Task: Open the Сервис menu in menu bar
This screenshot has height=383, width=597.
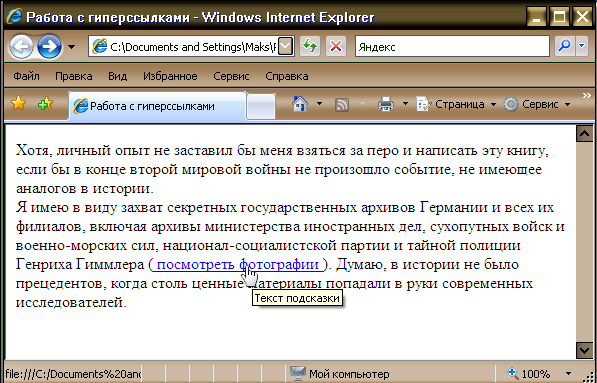Action: pos(231,76)
